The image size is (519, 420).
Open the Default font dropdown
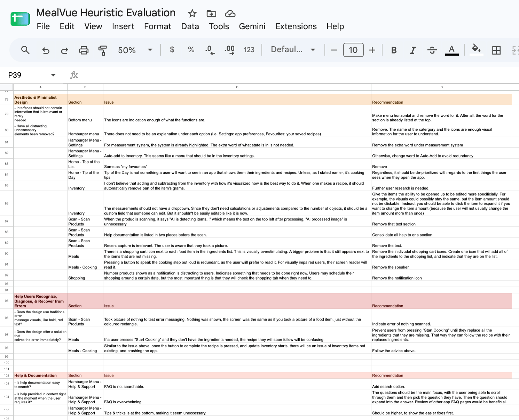pyautogui.click(x=293, y=50)
